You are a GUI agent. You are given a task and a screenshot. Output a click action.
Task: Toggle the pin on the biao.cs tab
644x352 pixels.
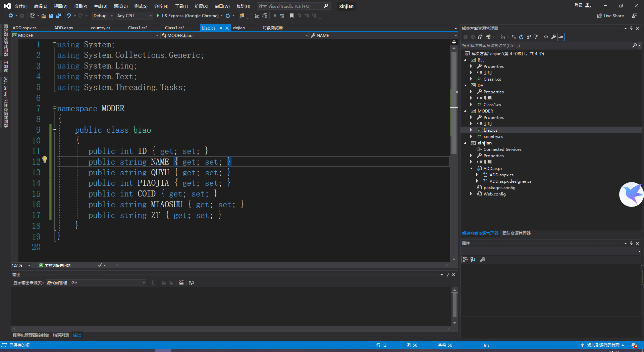point(221,28)
